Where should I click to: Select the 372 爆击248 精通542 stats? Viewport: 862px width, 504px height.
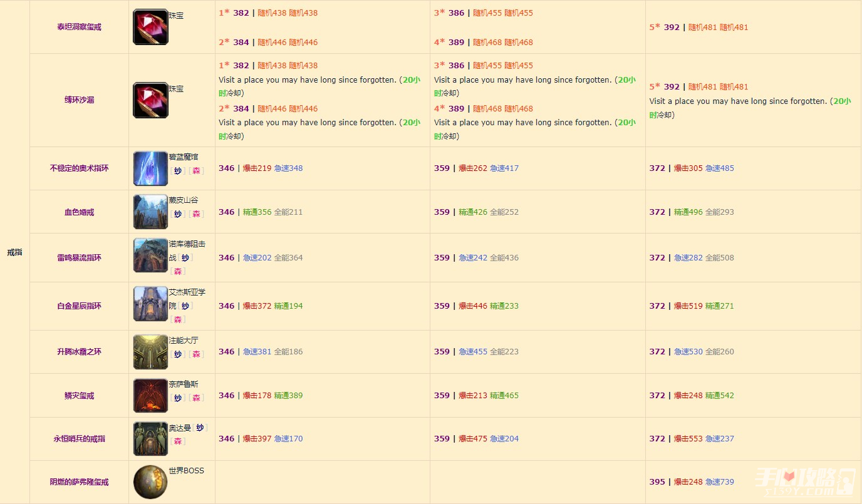pyautogui.click(x=692, y=395)
